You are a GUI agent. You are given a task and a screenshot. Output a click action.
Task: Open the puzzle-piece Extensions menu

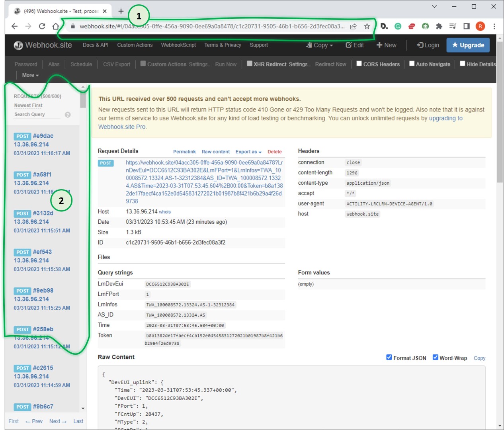click(439, 26)
